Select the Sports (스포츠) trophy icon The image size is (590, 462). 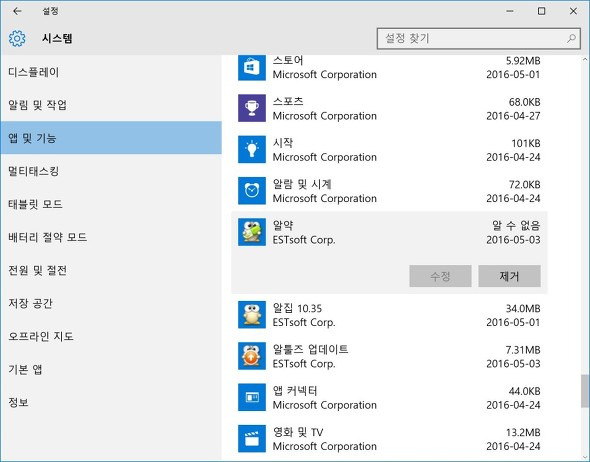pyautogui.click(x=252, y=108)
